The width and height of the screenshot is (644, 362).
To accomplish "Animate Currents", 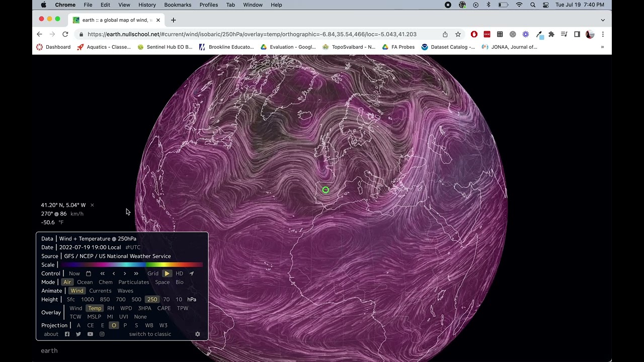I will (x=101, y=291).
